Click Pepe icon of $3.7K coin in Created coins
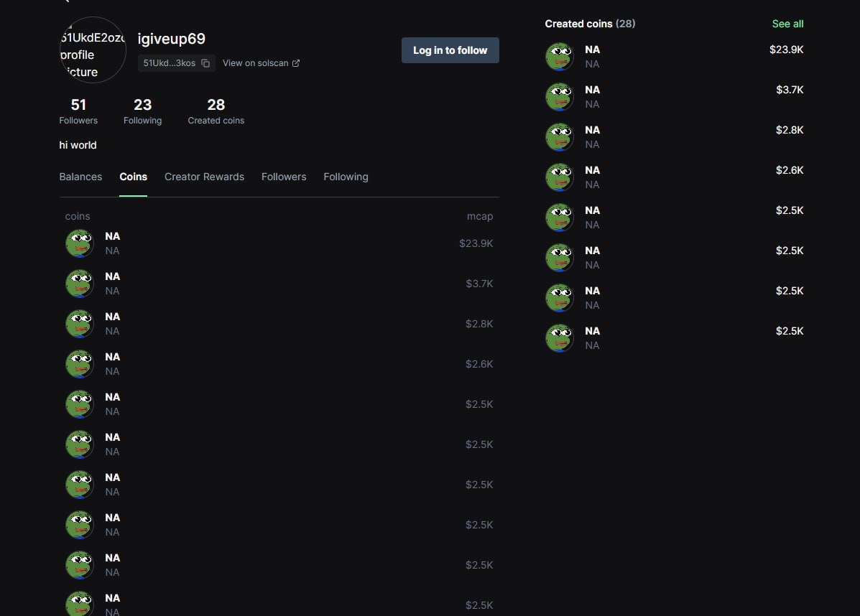Image resolution: width=860 pixels, height=616 pixels. [x=560, y=97]
